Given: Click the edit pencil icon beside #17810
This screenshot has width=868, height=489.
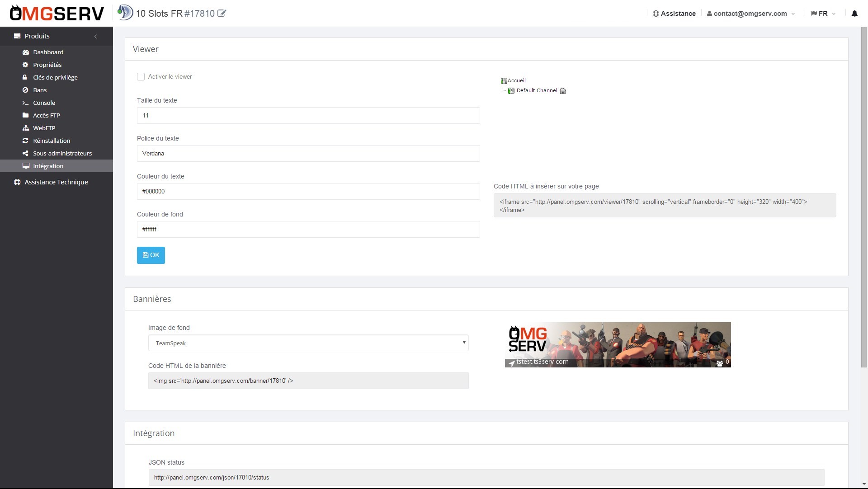Looking at the screenshot, I should tap(222, 14).
